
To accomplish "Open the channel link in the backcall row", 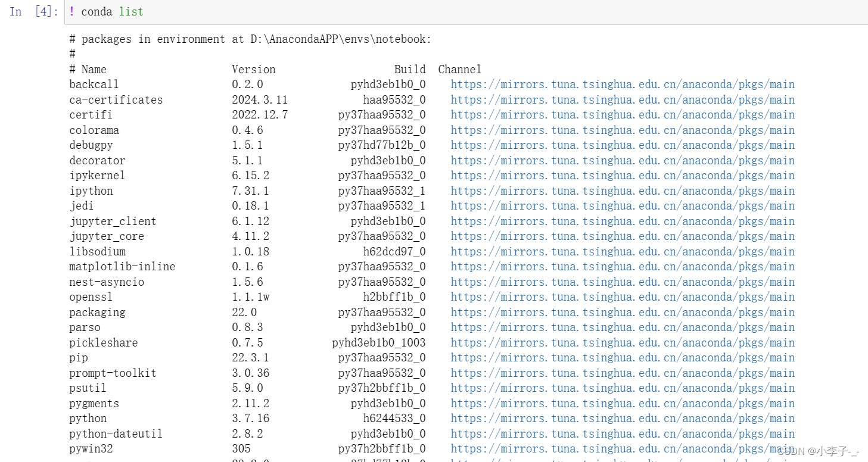I will pyautogui.click(x=623, y=85).
